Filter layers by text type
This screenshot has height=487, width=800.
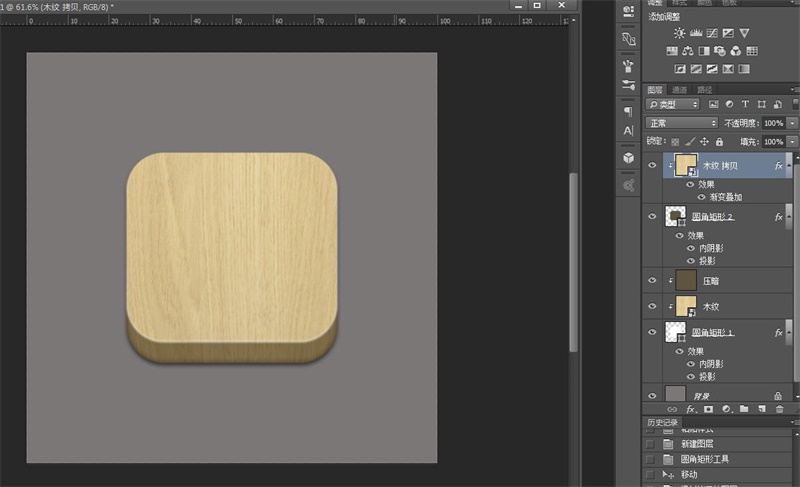tap(745, 104)
